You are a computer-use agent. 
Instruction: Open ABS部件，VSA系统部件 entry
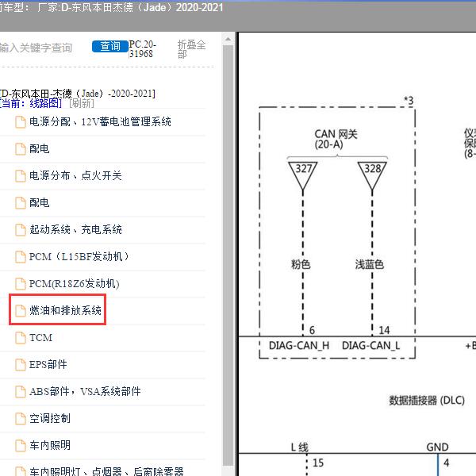click(x=85, y=392)
